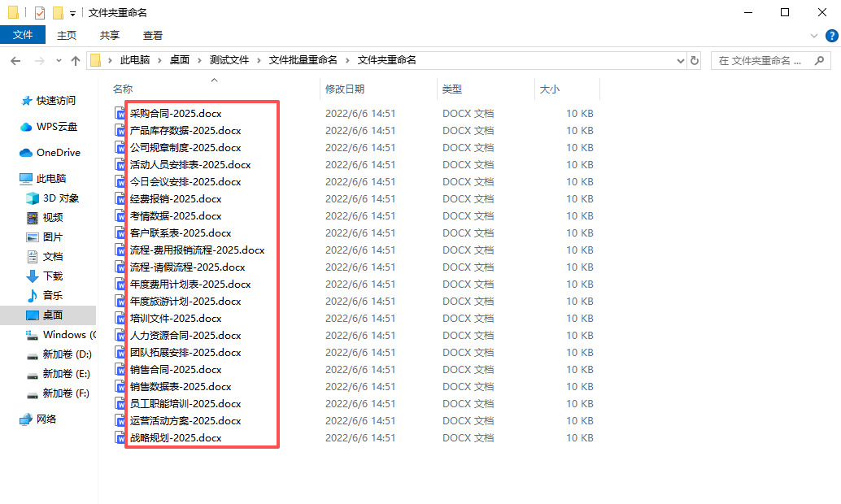The height and width of the screenshot is (504, 841).
Task: Open the recent locations dropdown arrow
Action: [x=59, y=61]
